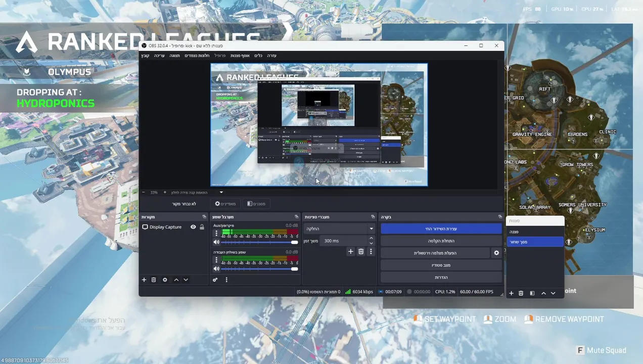This screenshot has width=643, height=364.
Task: Open the עריכה (Edit) menu
Action: tap(159, 55)
